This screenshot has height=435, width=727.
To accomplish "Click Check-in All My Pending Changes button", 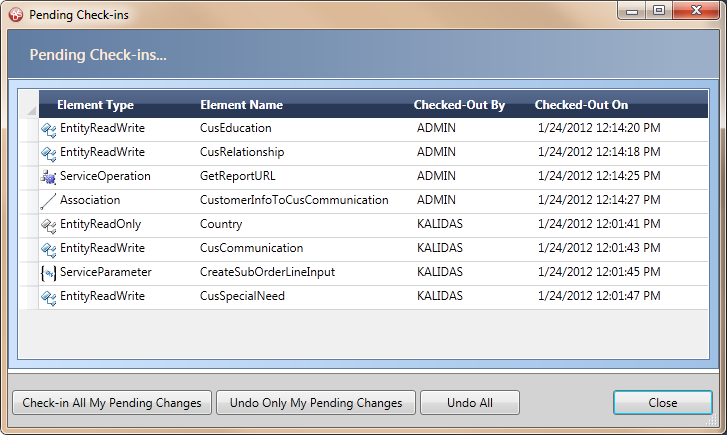I will pyautogui.click(x=112, y=403).
